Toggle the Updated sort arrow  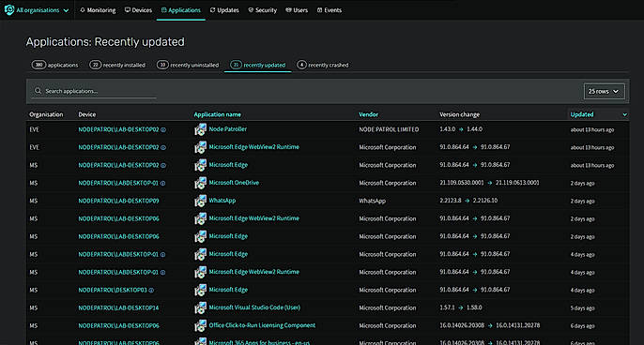[x=624, y=115]
